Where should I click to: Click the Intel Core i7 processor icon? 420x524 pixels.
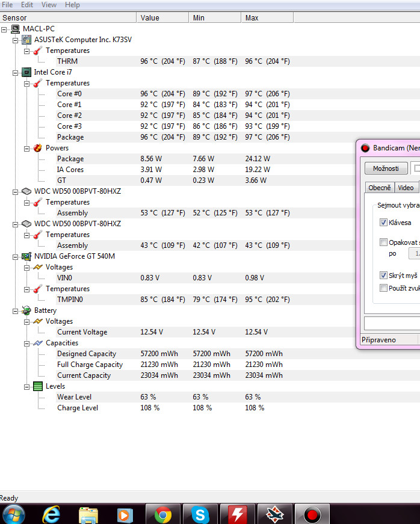[x=26, y=72]
